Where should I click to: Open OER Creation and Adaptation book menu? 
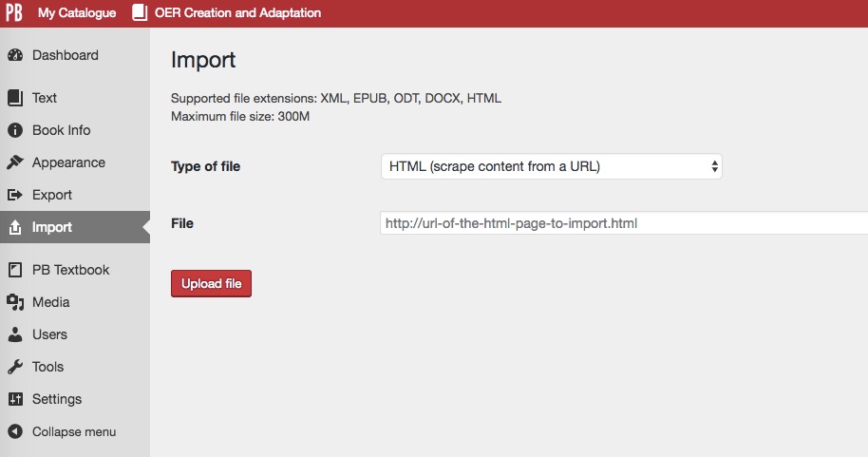[227, 12]
